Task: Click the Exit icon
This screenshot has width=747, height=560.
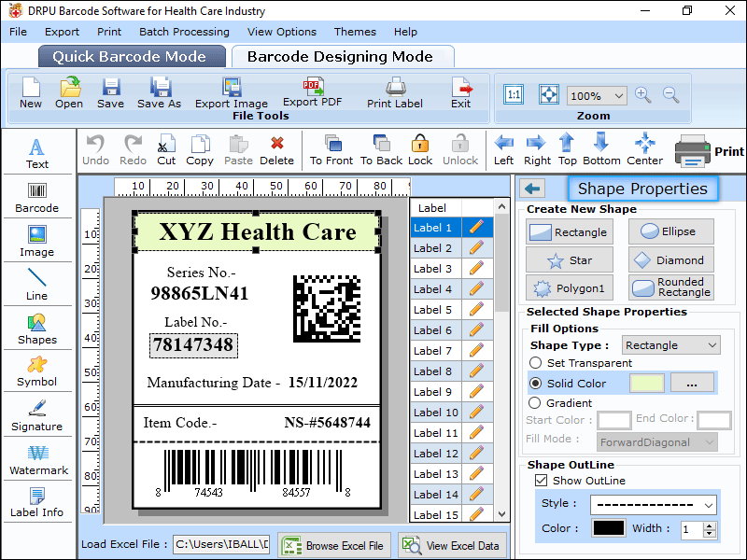Action: click(x=460, y=92)
